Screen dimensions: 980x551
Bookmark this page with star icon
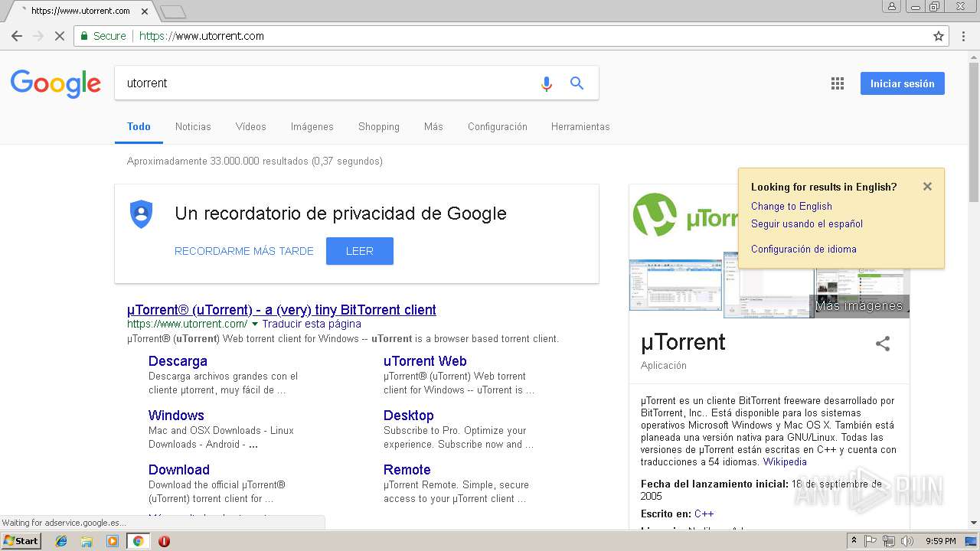[x=939, y=36]
